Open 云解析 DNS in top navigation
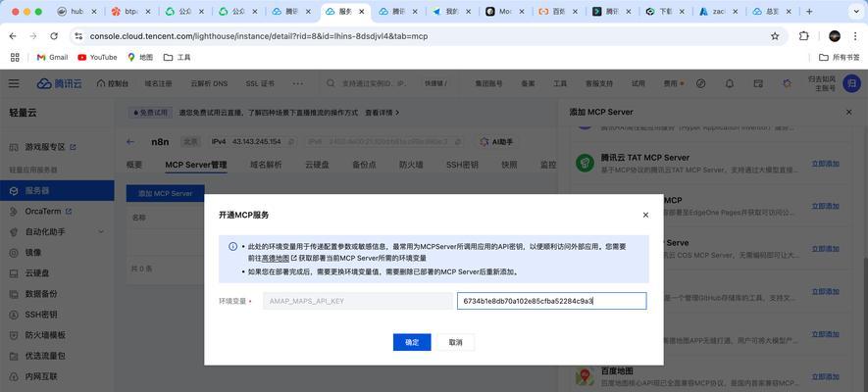Screen dimensions: 868x392 (x=209, y=83)
